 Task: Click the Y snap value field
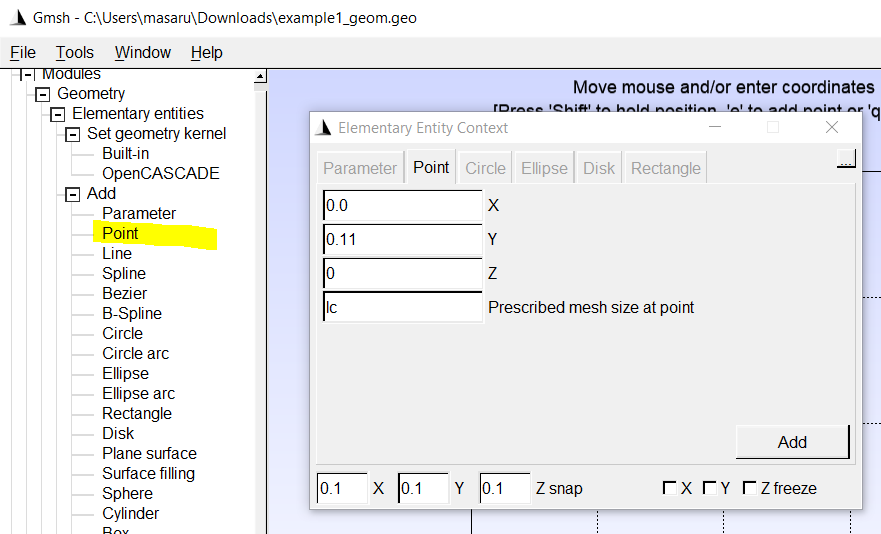pyautogui.click(x=423, y=488)
